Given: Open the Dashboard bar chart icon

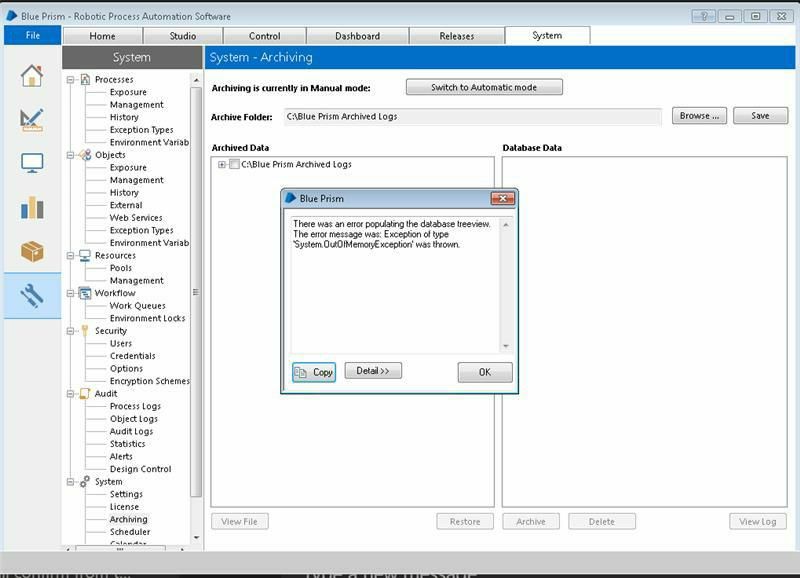Looking at the screenshot, I should [x=32, y=207].
